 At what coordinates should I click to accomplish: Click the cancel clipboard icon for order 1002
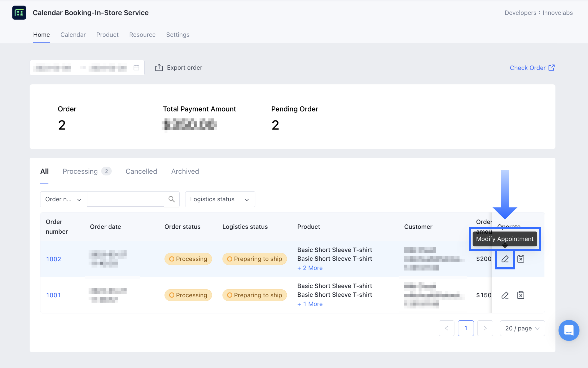tap(520, 259)
